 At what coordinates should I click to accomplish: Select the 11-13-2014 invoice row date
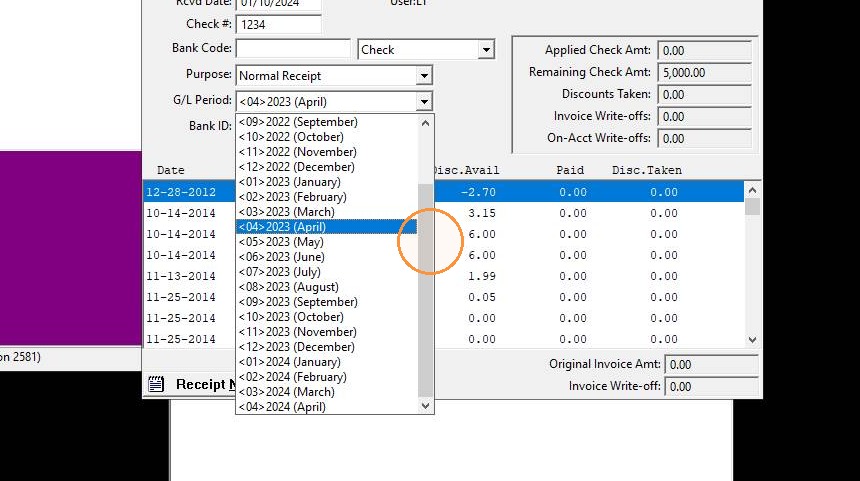click(181, 276)
